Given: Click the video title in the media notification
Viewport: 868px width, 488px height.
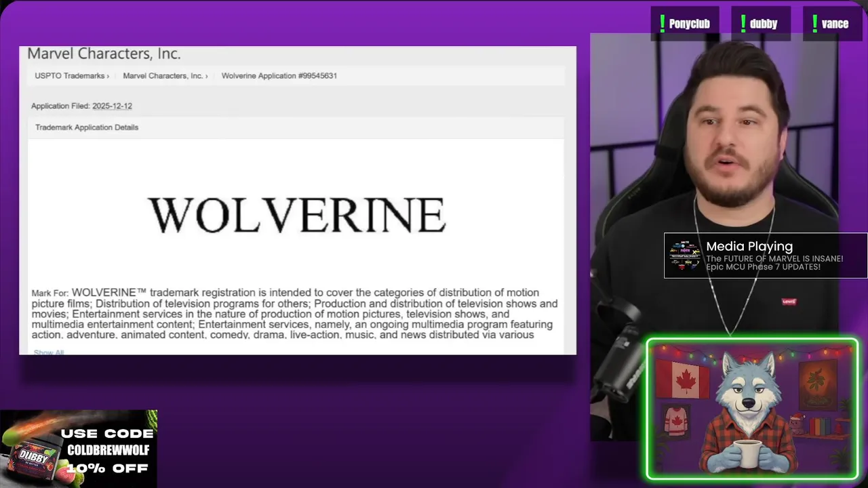Looking at the screenshot, I should pos(774,263).
